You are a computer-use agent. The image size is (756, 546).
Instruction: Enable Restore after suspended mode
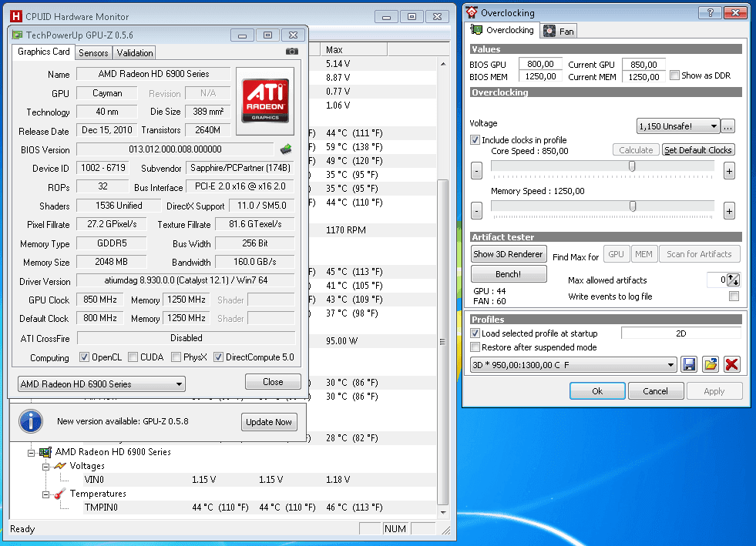(475, 347)
